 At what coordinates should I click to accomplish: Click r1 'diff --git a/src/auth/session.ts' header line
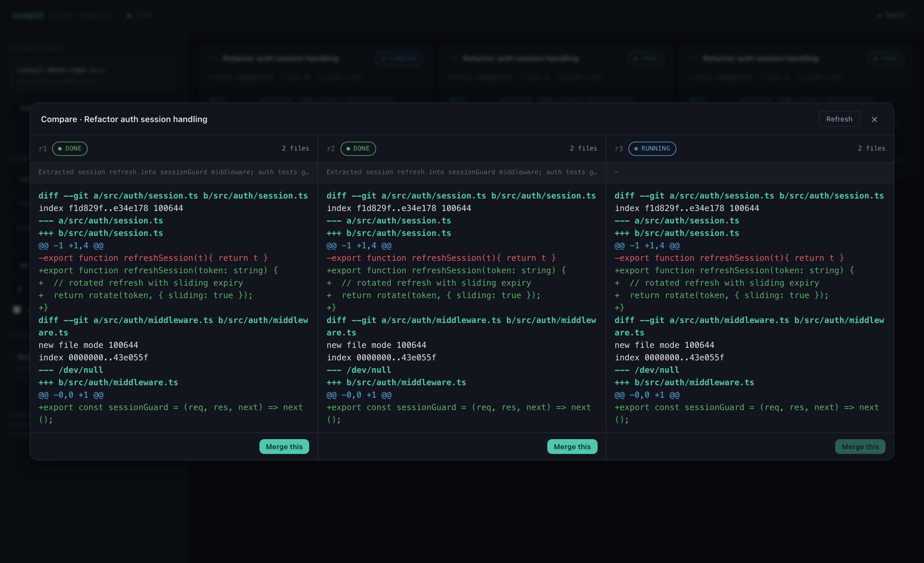point(173,196)
